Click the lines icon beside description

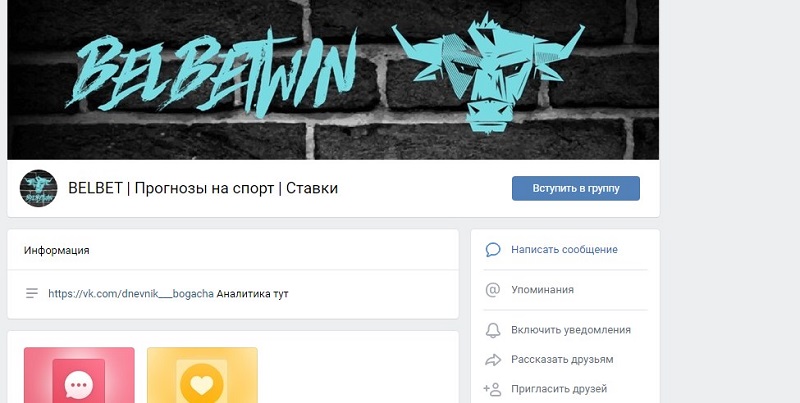coord(32,293)
